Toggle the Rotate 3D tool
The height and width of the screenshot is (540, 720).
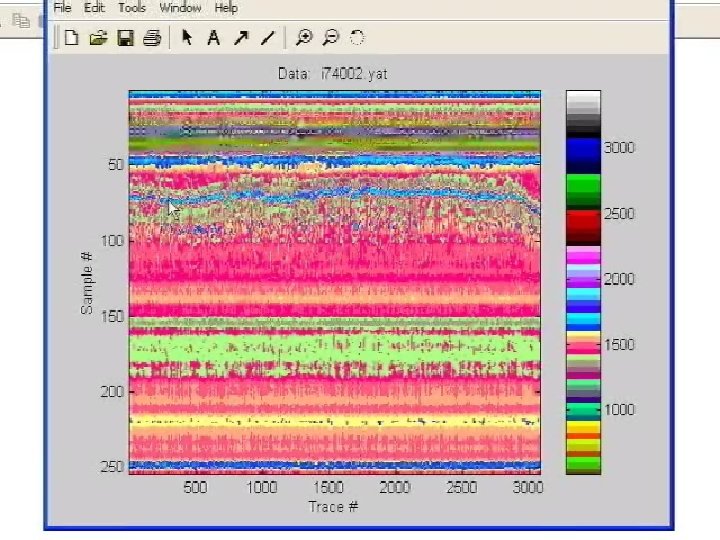357,38
